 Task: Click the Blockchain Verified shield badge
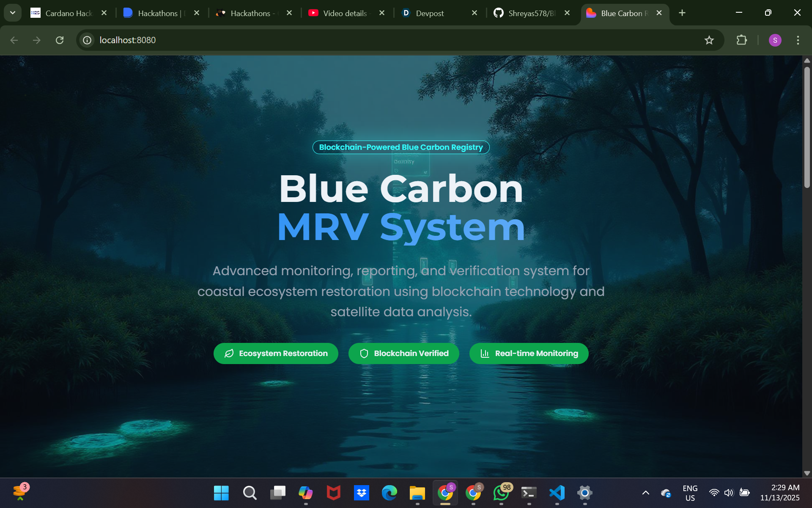coord(403,353)
